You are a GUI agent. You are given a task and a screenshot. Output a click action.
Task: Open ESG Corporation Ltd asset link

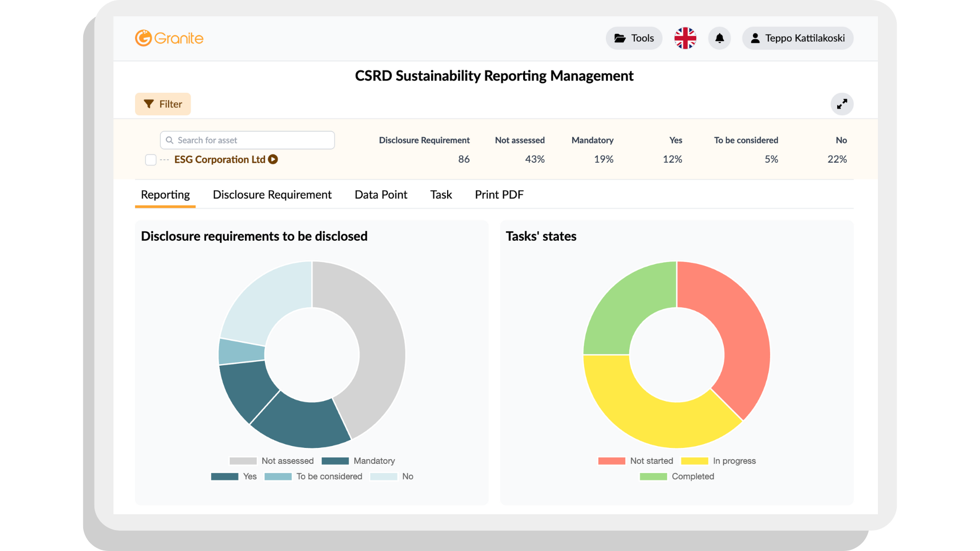pyautogui.click(x=219, y=160)
